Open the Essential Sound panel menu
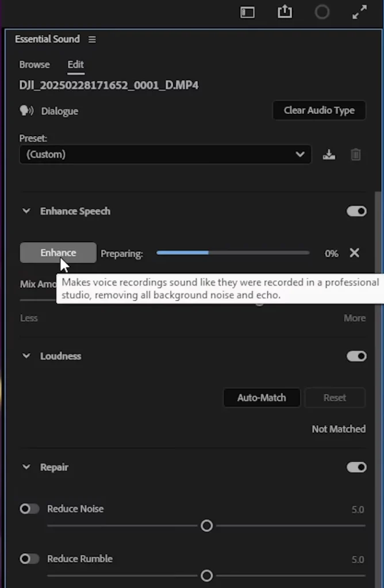Image resolution: width=384 pixels, height=588 pixels. click(92, 40)
